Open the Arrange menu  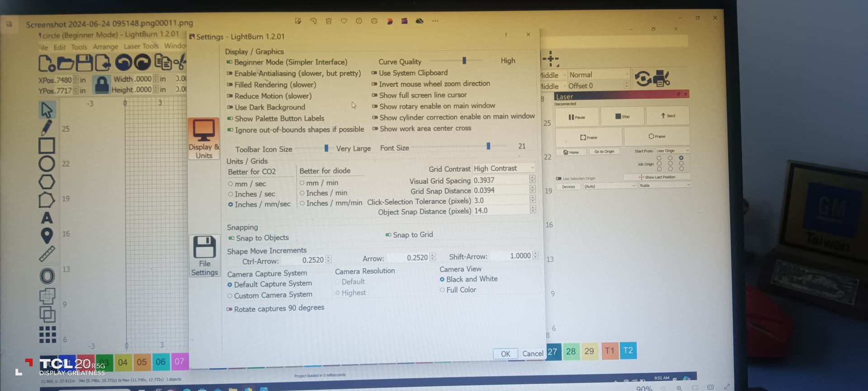(105, 47)
